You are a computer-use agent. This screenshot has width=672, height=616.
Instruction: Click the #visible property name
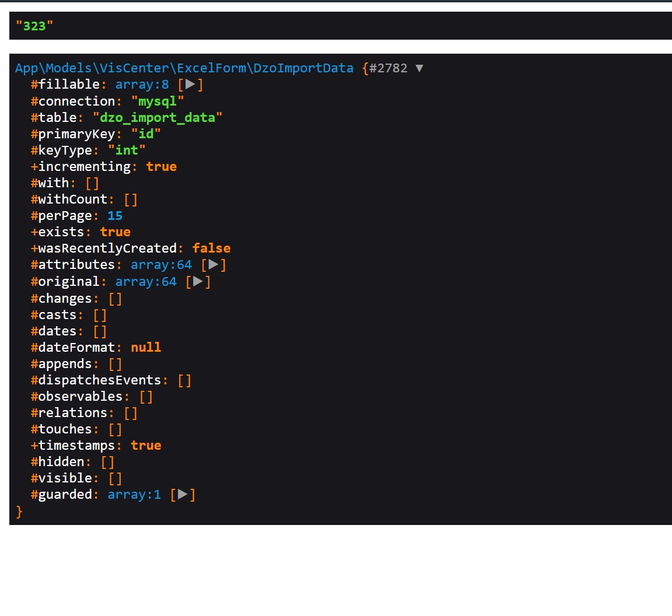61,478
